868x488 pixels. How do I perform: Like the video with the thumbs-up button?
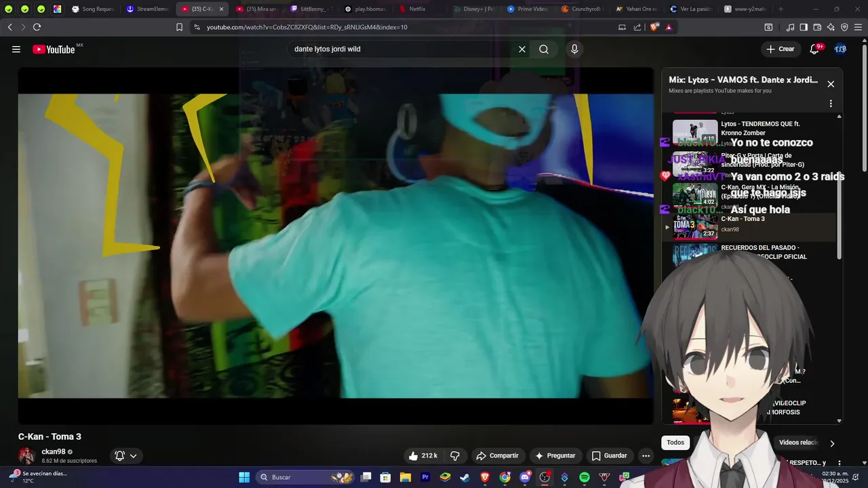click(422, 456)
